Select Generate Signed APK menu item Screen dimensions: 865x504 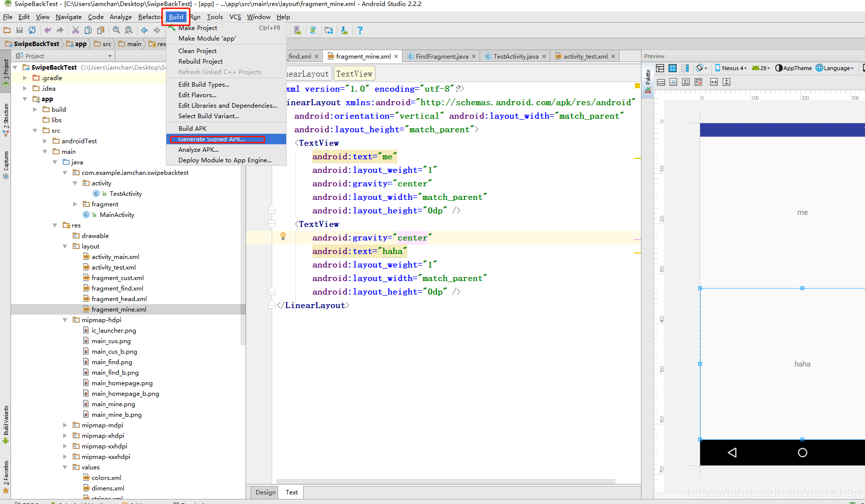[226, 139]
